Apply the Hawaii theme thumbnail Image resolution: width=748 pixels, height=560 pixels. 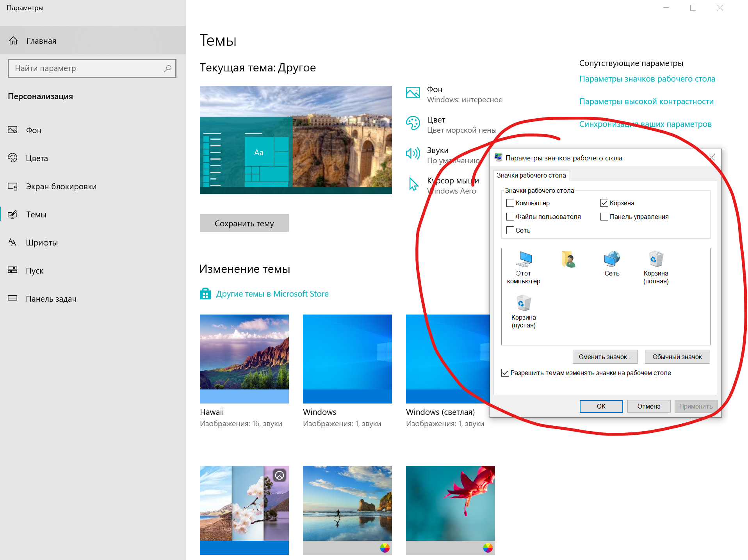(x=244, y=358)
